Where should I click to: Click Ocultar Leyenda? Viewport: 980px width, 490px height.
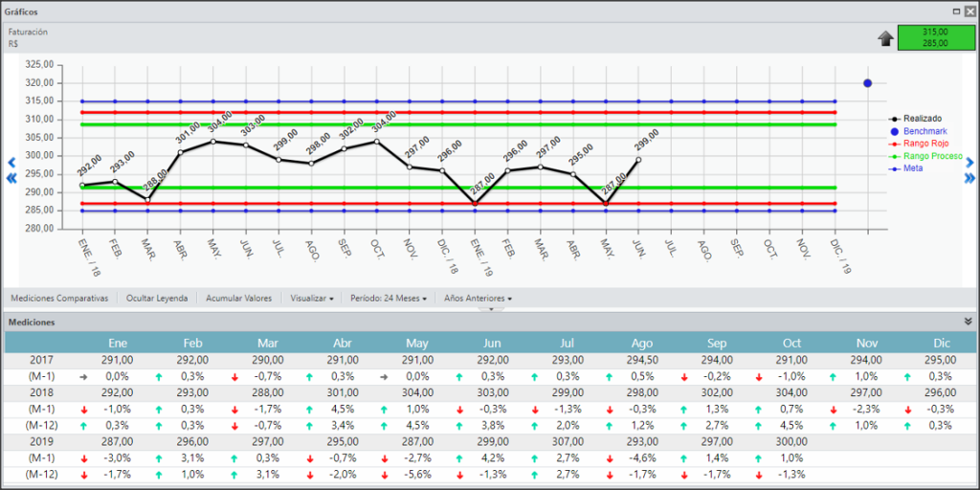pyautogui.click(x=157, y=299)
